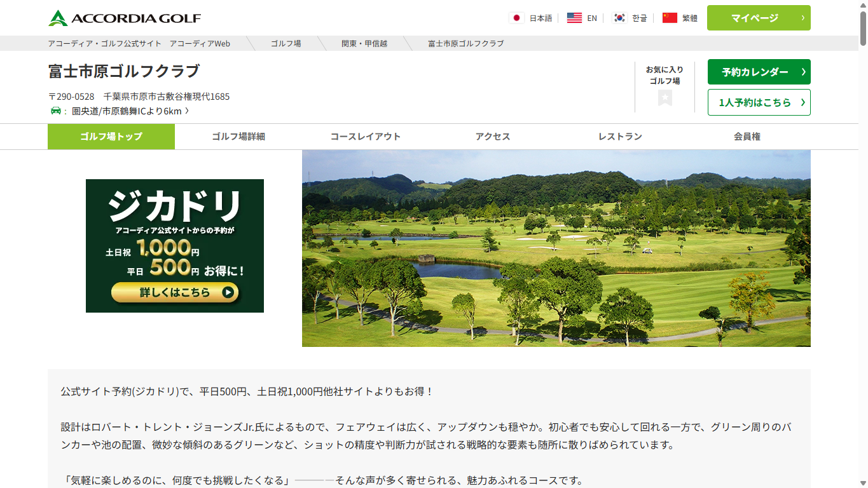This screenshot has width=868, height=488.
Task: Click ゴルフ場 breadcrumb link
Action: click(286, 43)
